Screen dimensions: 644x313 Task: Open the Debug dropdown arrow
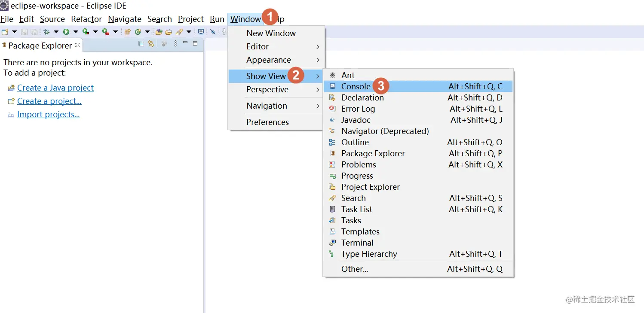pos(56,32)
